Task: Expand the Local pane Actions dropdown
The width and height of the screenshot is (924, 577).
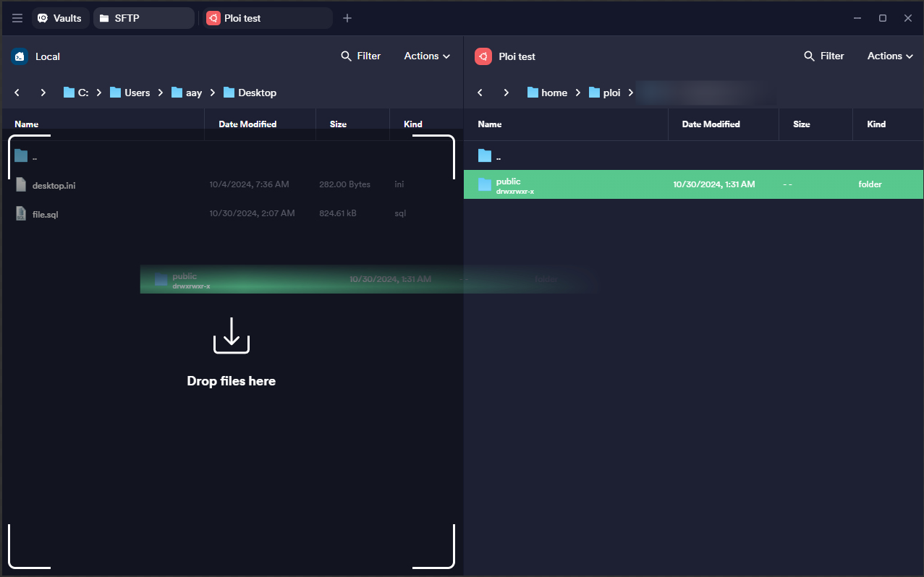Action: pos(427,56)
